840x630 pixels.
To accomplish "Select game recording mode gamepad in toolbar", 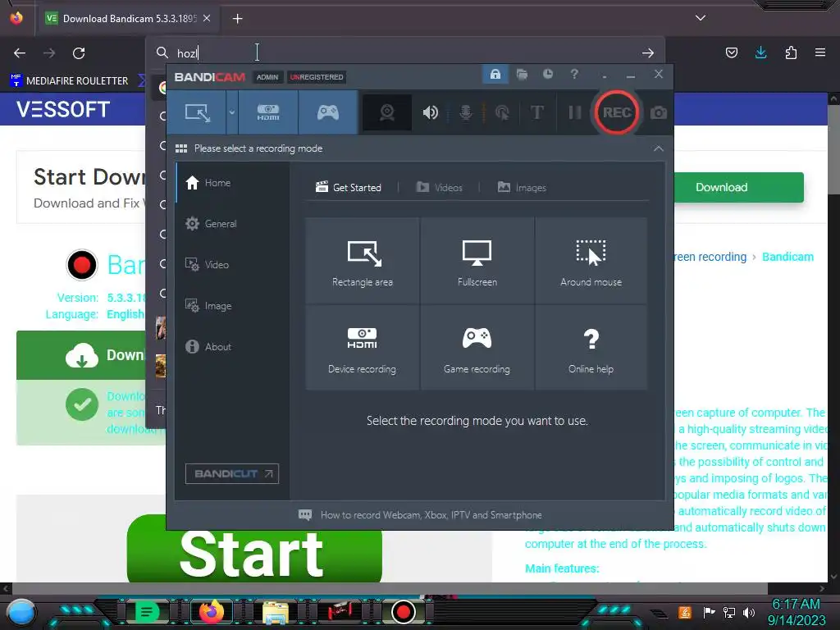I will point(328,112).
